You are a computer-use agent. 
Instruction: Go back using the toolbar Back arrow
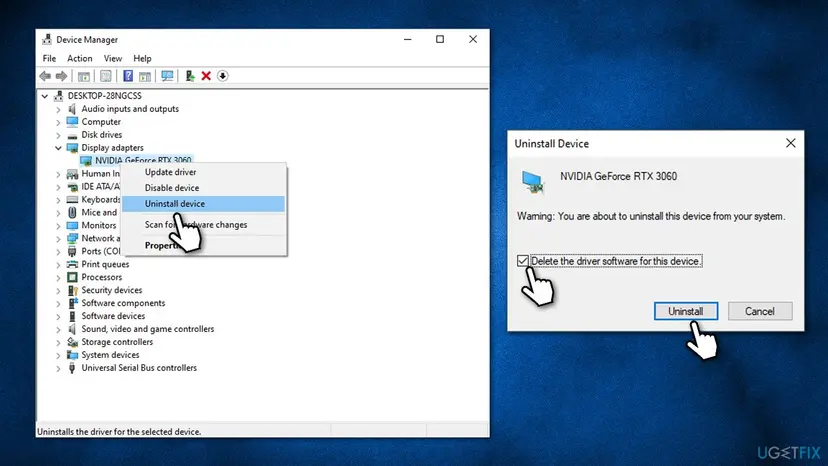45,76
